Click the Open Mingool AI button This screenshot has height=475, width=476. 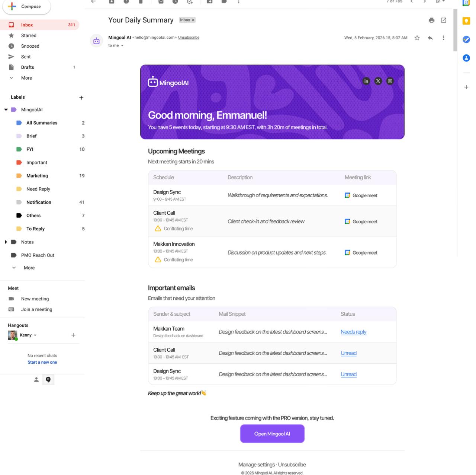tap(272, 434)
